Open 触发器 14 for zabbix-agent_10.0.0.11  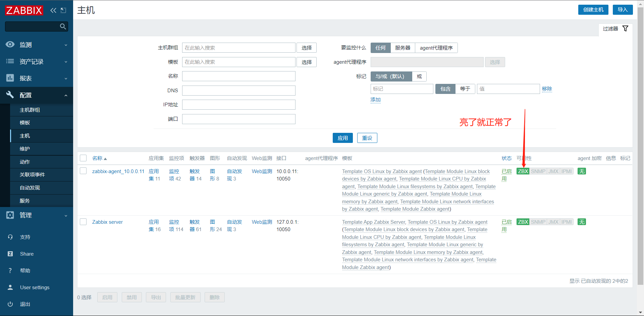[x=196, y=175]
